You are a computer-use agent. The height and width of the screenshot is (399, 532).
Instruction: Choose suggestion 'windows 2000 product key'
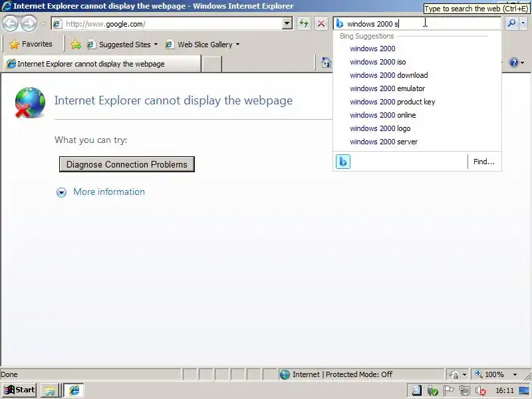tap(392, 102)
